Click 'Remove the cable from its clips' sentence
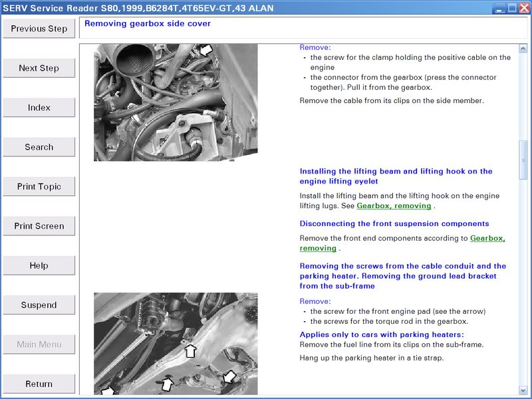Screen dimensions: 532x399 click(x=392, y=101)
